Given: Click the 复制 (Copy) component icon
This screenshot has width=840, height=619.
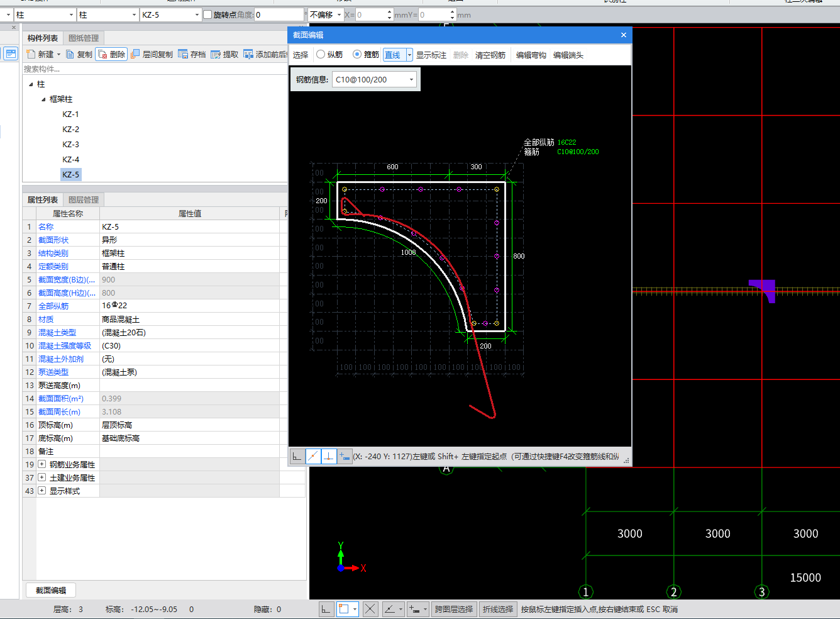Looking at the screenshot, I should 70,55.
